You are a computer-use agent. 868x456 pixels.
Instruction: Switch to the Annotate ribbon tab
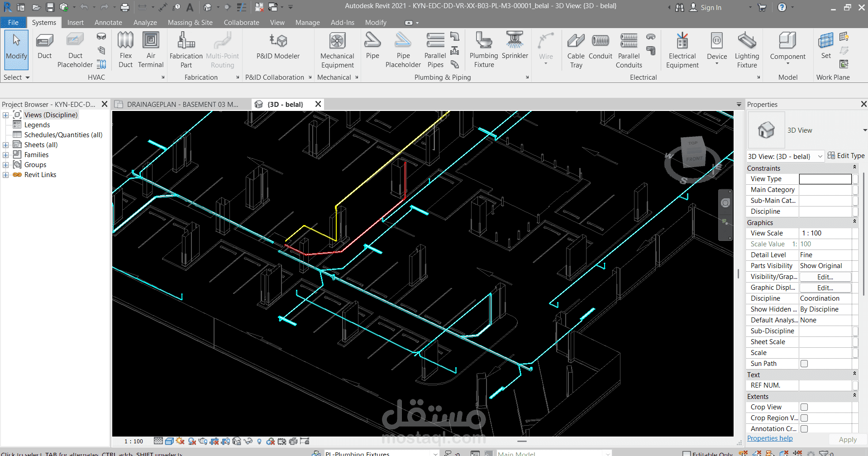tap(108, 22)
